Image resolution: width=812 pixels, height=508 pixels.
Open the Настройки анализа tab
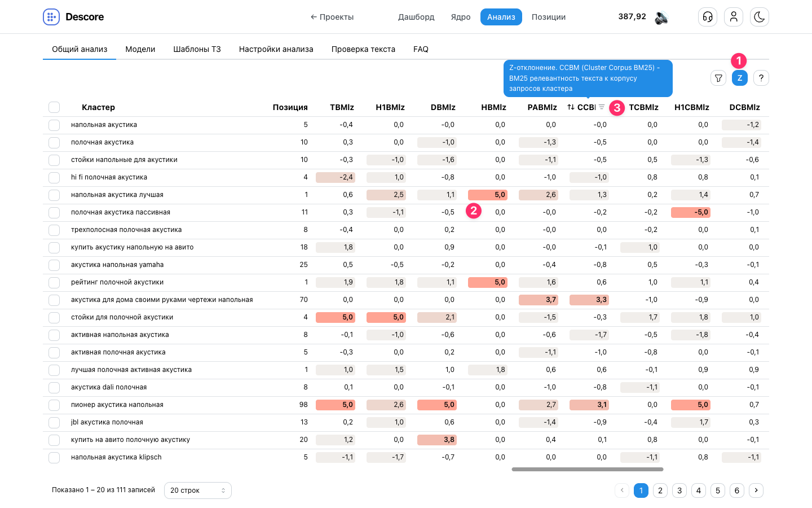[x=276, y=49]
